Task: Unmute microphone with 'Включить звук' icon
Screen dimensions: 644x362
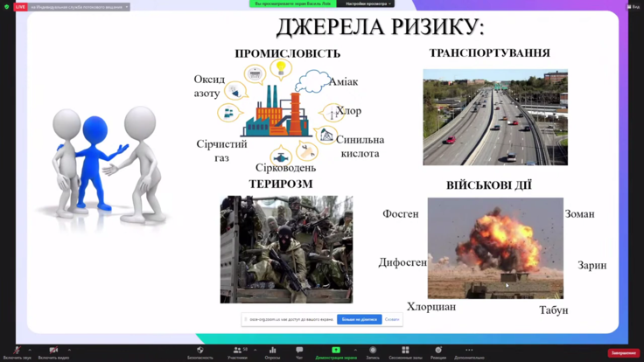Action: pyautogui.click(x=16, y=351)
